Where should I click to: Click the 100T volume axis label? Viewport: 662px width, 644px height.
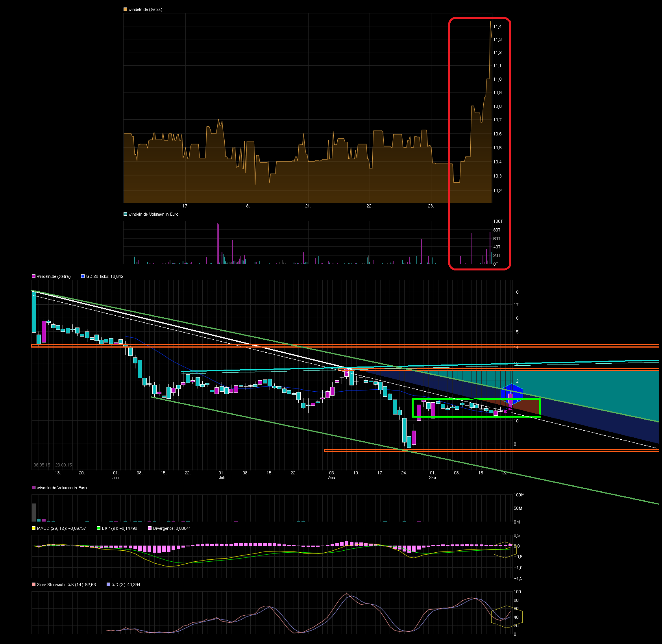(498, 221)
